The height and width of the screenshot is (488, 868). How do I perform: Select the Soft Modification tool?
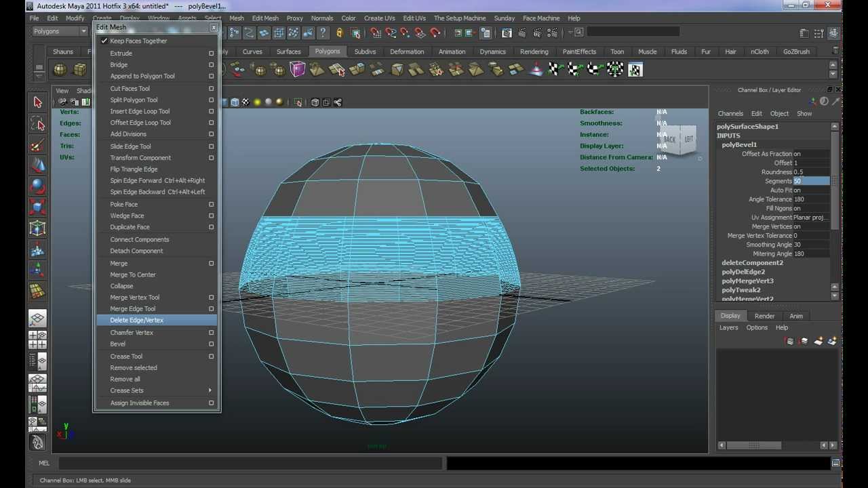(37, 249)
